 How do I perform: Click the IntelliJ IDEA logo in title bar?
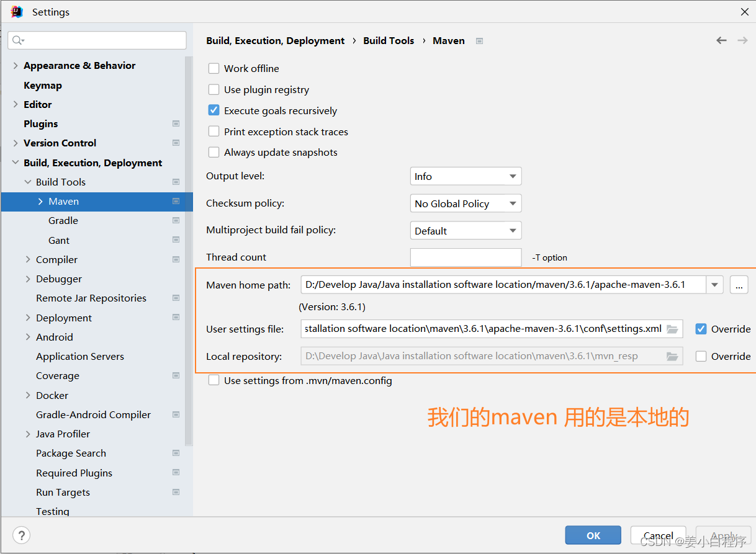coord(17,12)
